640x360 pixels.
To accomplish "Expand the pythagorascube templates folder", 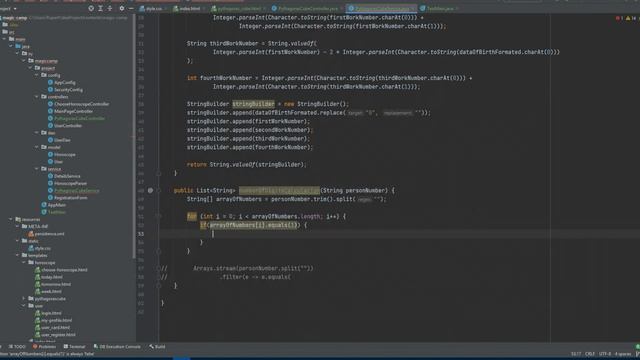I will (x=24, y=298).
